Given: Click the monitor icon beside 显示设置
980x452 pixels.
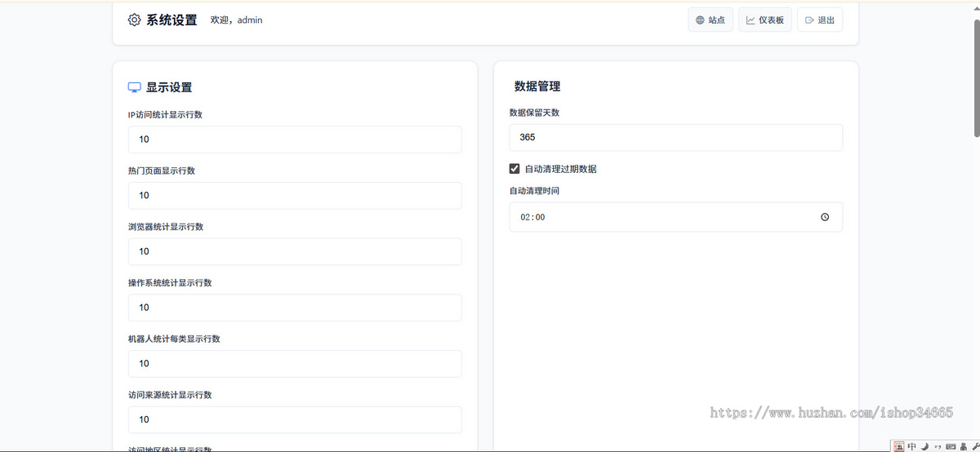Looking at the screenshot, I should [x=135, y=87].
